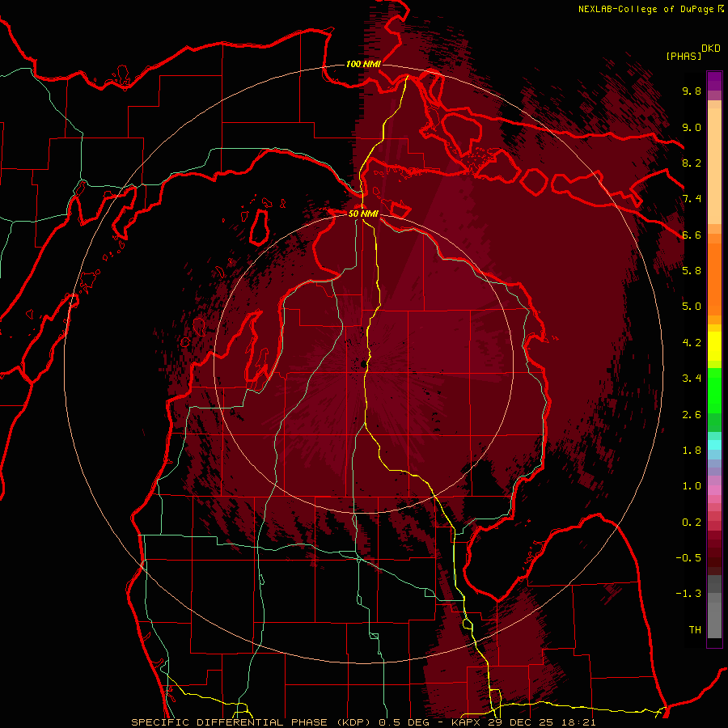This screenshot has height=728, width=728.
Task: Click the yellow band of the color scale
Action: 714,346
